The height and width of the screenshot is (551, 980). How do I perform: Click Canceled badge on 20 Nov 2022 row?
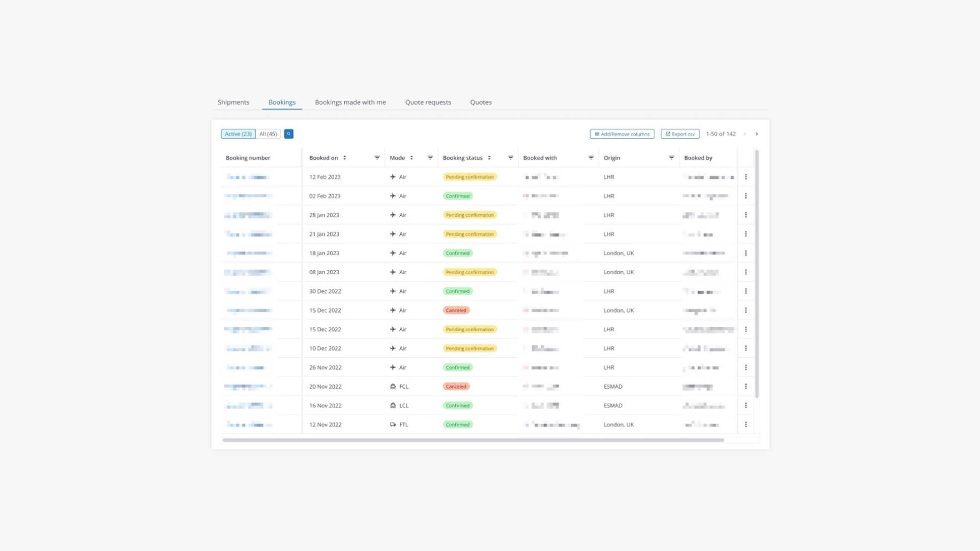pyautogui.click(x=456, y=386)
